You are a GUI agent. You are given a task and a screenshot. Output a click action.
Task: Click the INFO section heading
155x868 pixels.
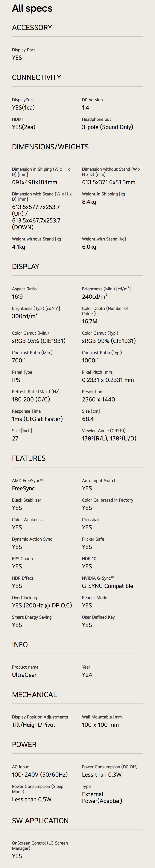pos(20,645)
